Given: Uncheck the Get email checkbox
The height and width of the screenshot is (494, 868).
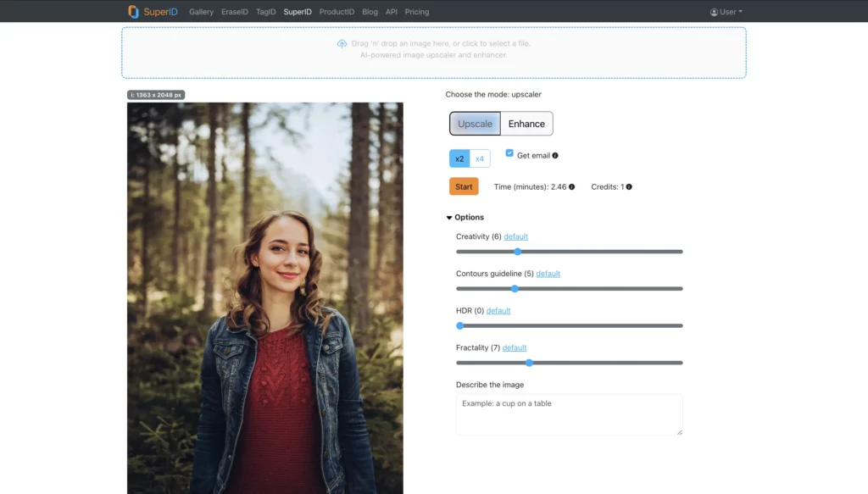Looking at the screenshot, I should [x=509, y=153].
